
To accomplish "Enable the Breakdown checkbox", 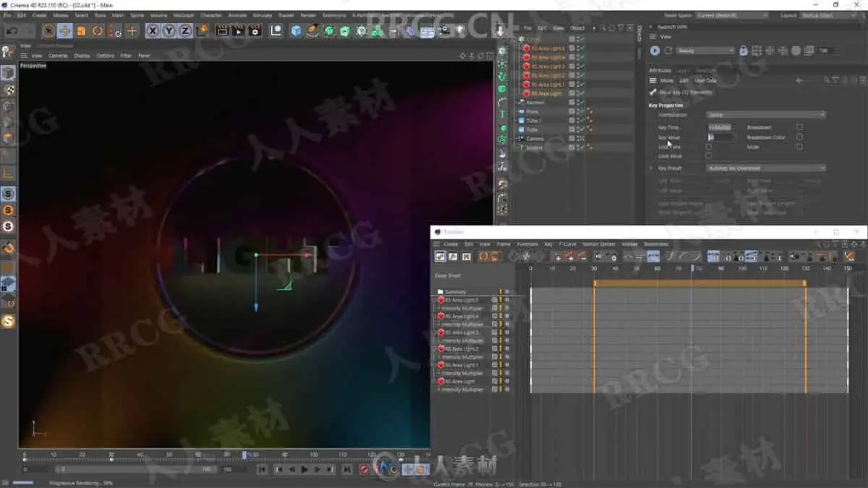I will (x=799, y=127).
